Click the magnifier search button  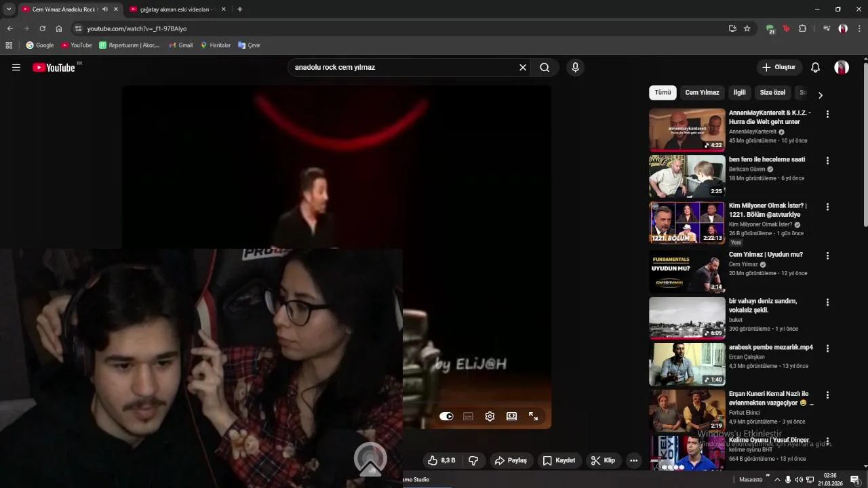(545, 67)
